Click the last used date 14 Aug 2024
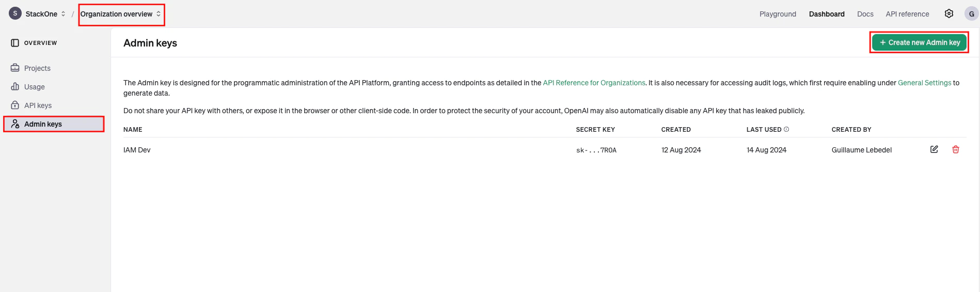The image size is (980, 292). pyautogui.click(x=766, y=150)
